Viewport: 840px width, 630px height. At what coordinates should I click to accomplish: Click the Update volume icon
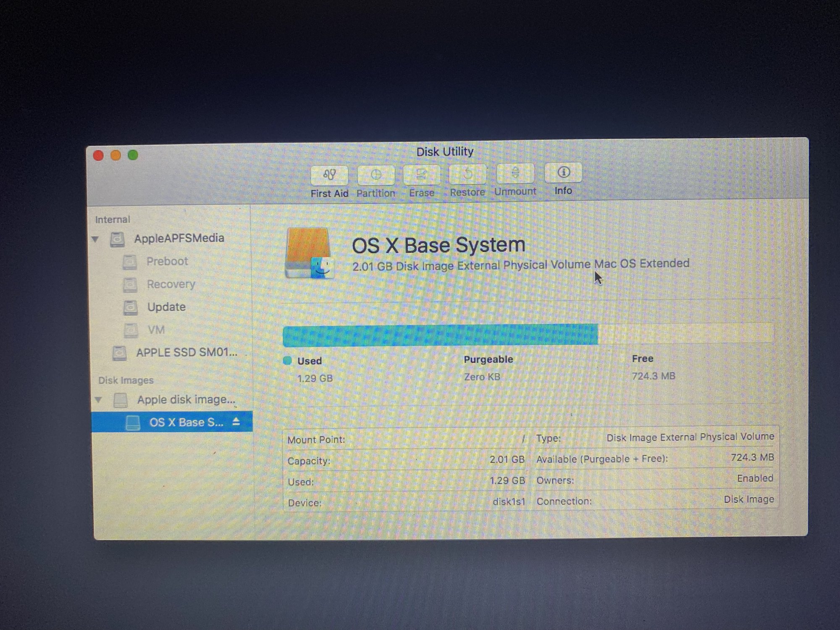point(130,307)
